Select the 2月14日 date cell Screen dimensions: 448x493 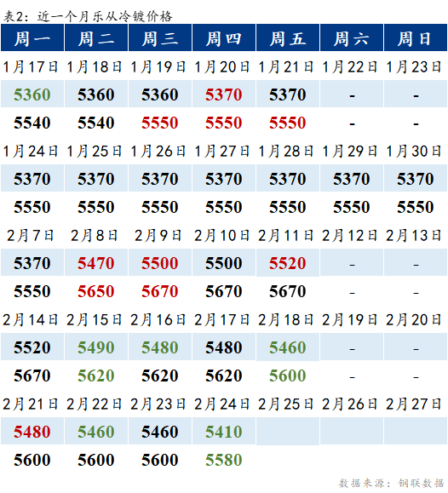[x=31, y=320]
